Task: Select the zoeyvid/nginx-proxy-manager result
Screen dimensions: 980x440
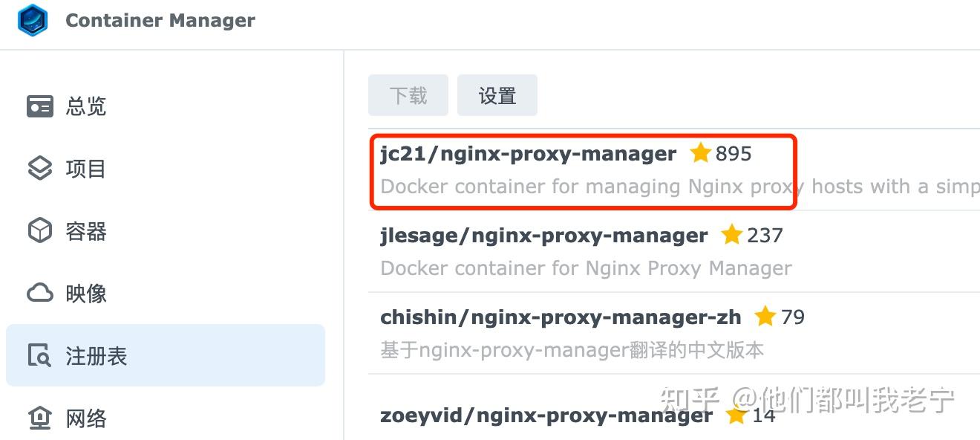Action: (x=546, y=415)
